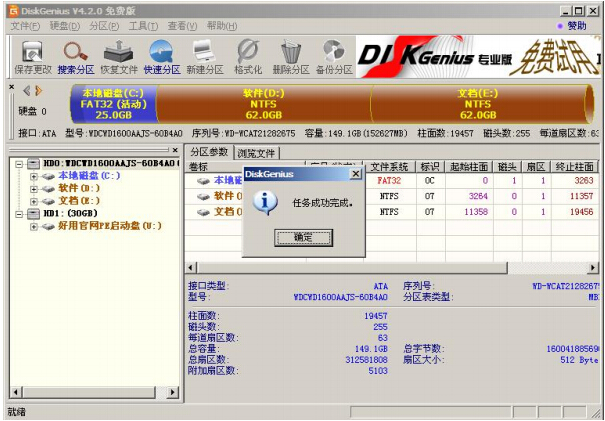Collapse the HD1 (30GB) tree node

click(19, 213)
